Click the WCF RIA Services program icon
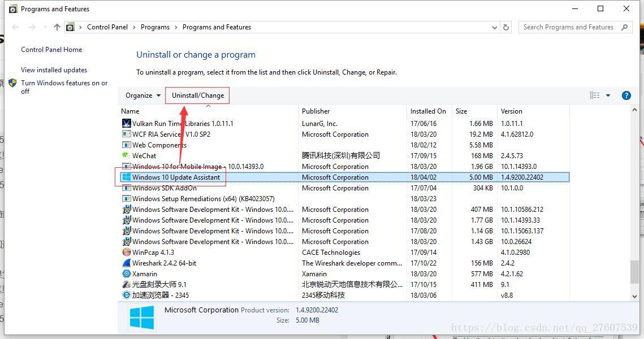The image size is (644, 339). pyautogui.click(x=127, y=134)
